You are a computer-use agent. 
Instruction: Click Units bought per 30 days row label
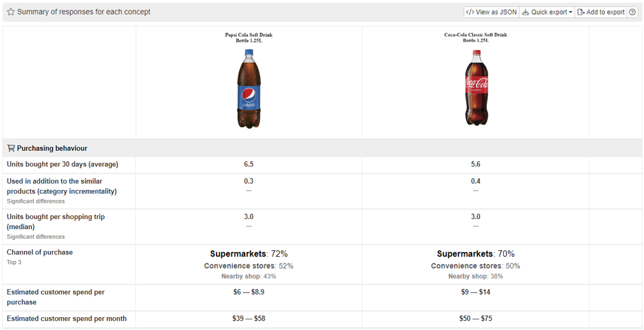click(x=62, y=165)
